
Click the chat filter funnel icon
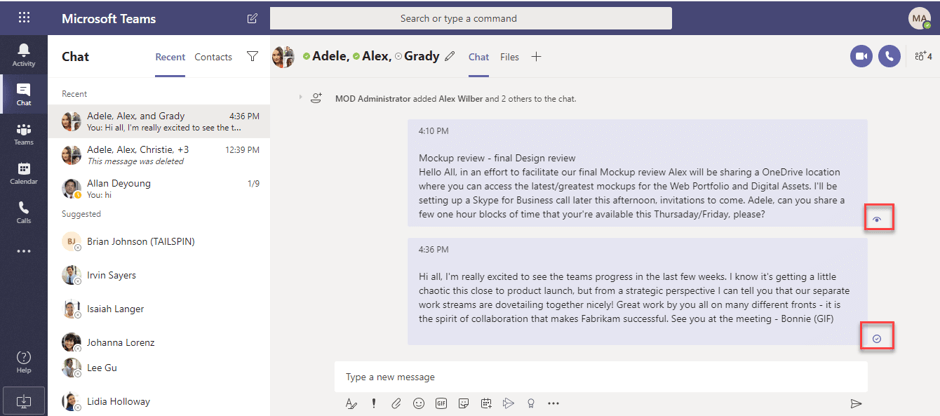(252, 57)
